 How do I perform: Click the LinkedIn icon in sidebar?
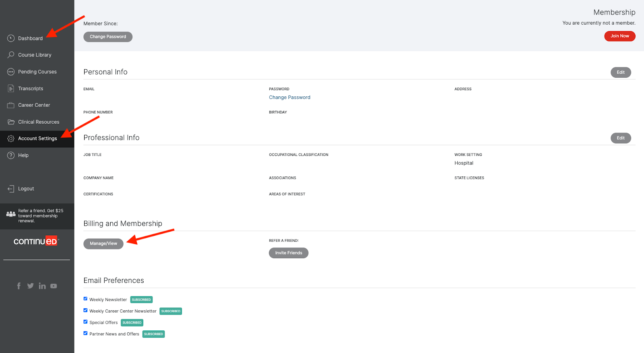[x=42, y=286]
